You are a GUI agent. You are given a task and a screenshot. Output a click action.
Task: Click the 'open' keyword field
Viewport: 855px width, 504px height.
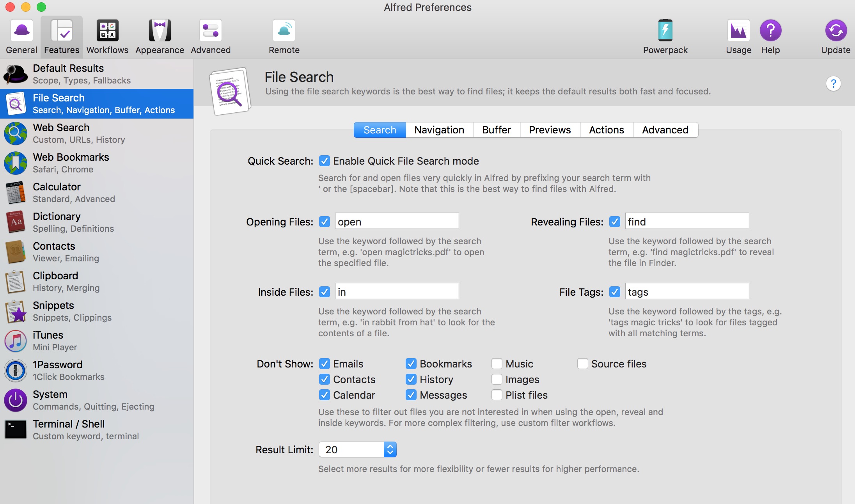point(397,221)
